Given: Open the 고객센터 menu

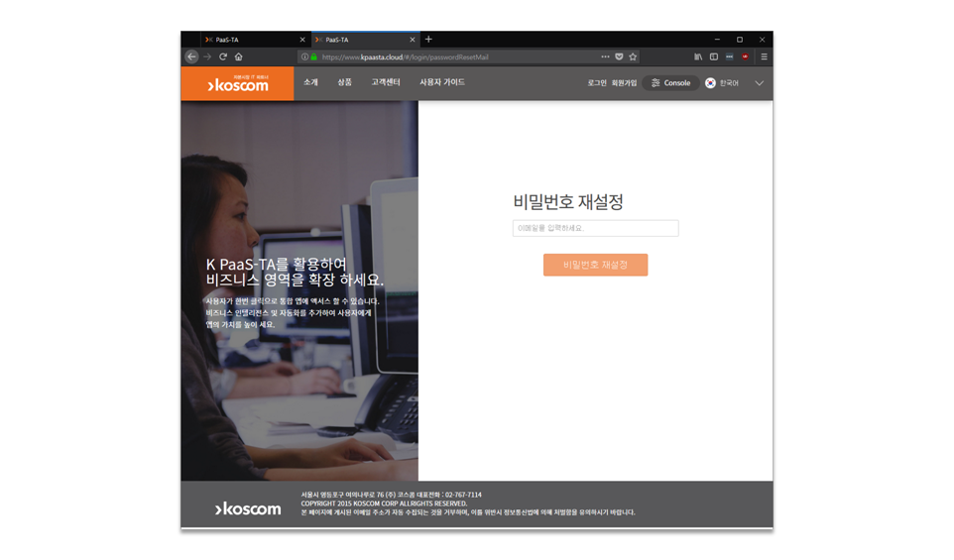Looking at the screenshot, I should pos(386,82).
